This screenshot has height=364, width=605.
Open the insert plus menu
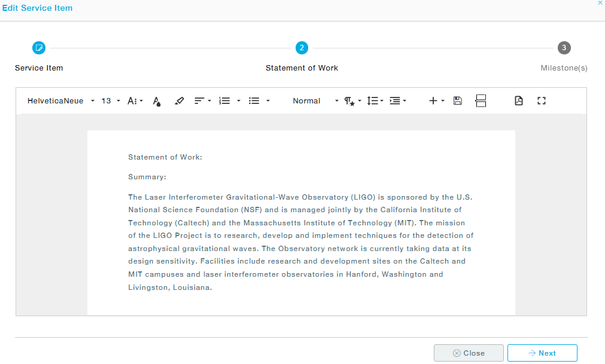(x=436, y=101)
